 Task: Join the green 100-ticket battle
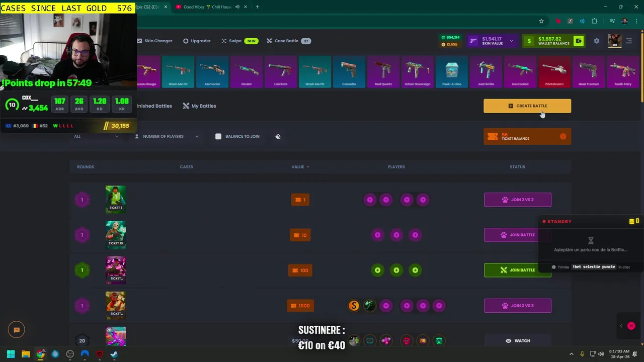(x=518, y=270)
